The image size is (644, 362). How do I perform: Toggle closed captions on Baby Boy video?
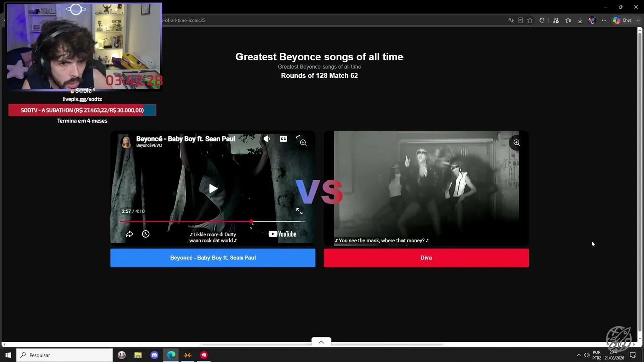pos(283,139)
